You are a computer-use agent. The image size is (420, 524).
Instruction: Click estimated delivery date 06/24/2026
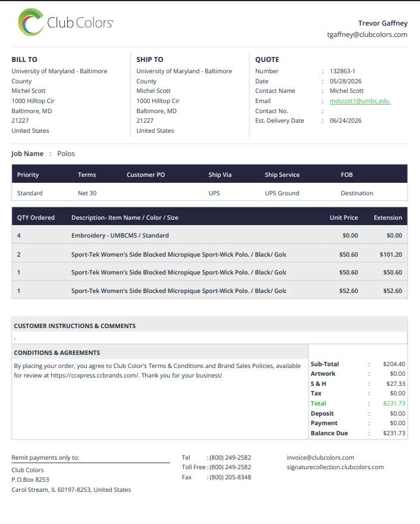(x=345, y=121)
